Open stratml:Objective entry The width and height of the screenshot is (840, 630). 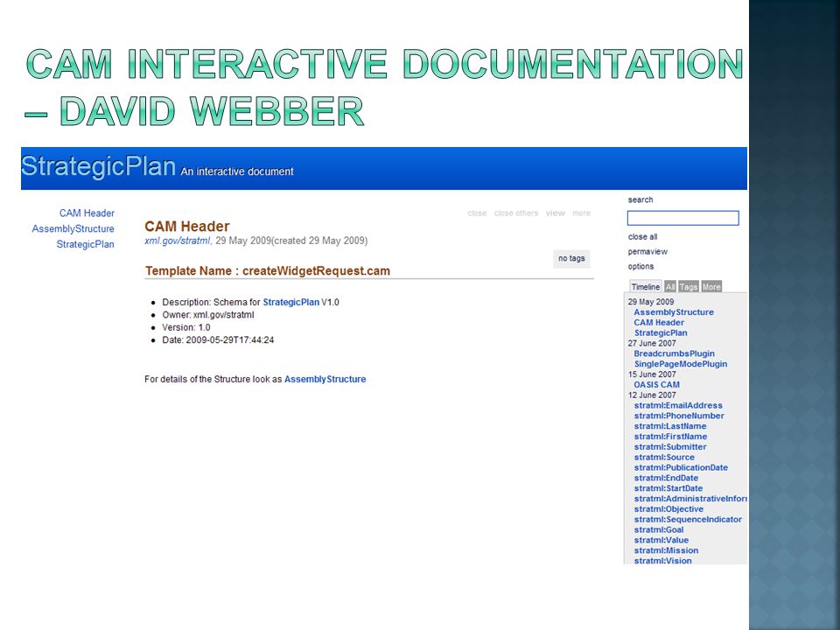(668, 509)
